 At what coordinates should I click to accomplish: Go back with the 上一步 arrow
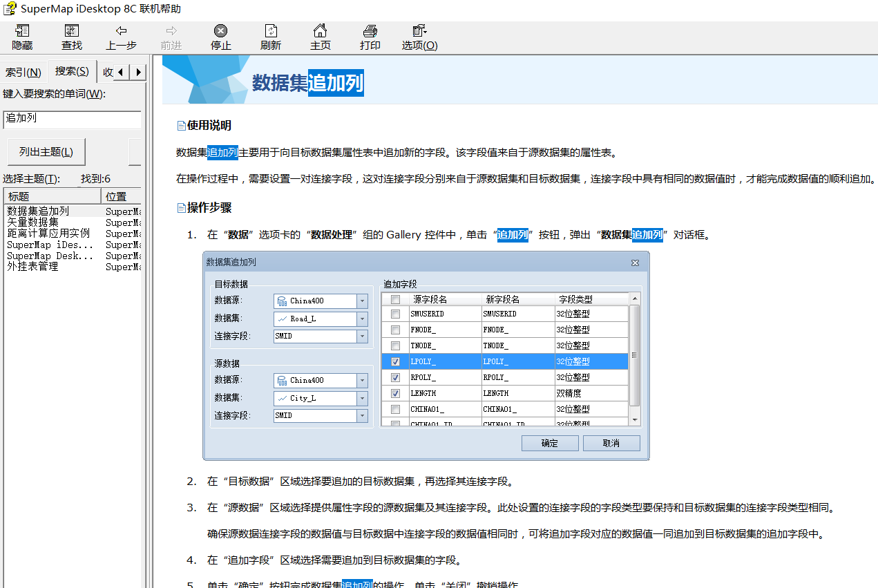coord(122,37)
